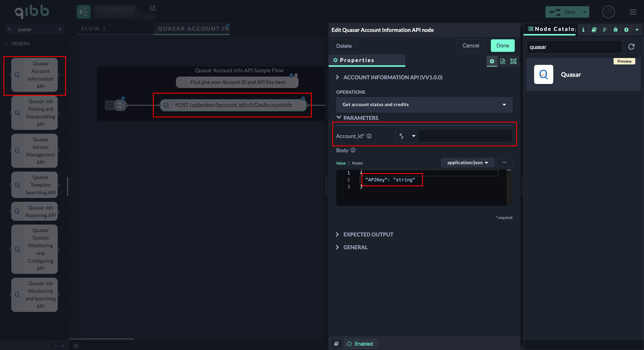The width and height of the screenshot is (644, 350).
Task: Open node appearance settings icon
Action: click(513, 61)
